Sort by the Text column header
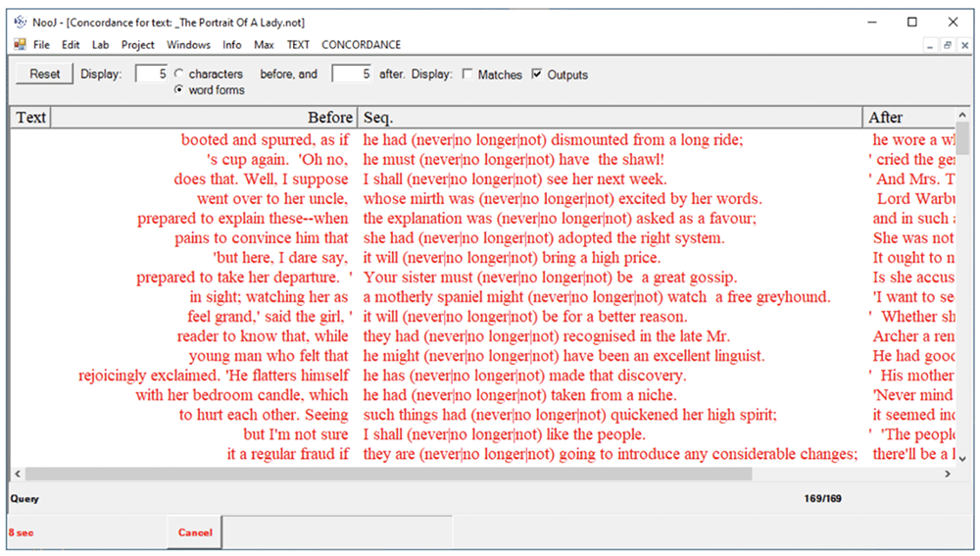Viewport: 980px width, 556px height. coord(30,117)
